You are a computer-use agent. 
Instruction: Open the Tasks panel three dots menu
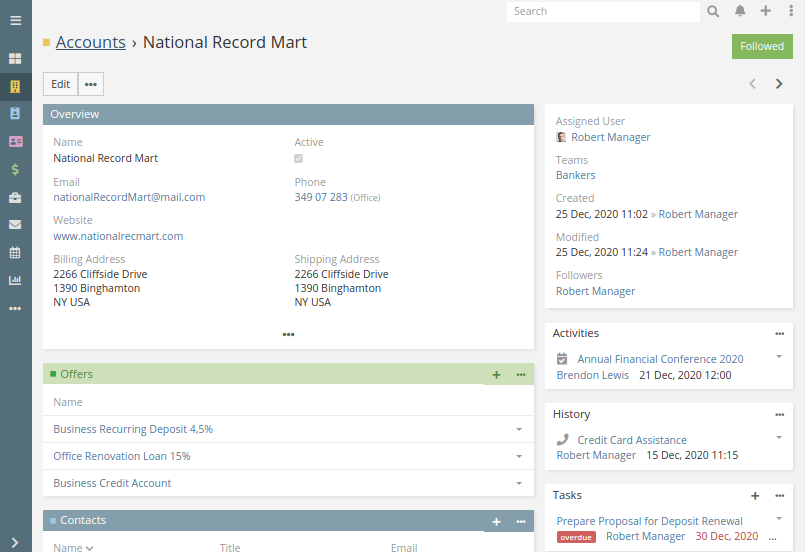(780, 496)
